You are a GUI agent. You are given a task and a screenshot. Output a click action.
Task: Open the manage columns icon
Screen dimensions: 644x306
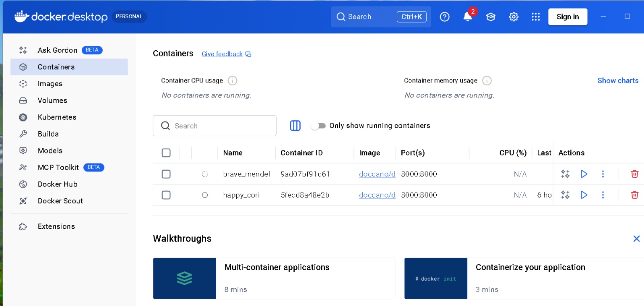295,126
